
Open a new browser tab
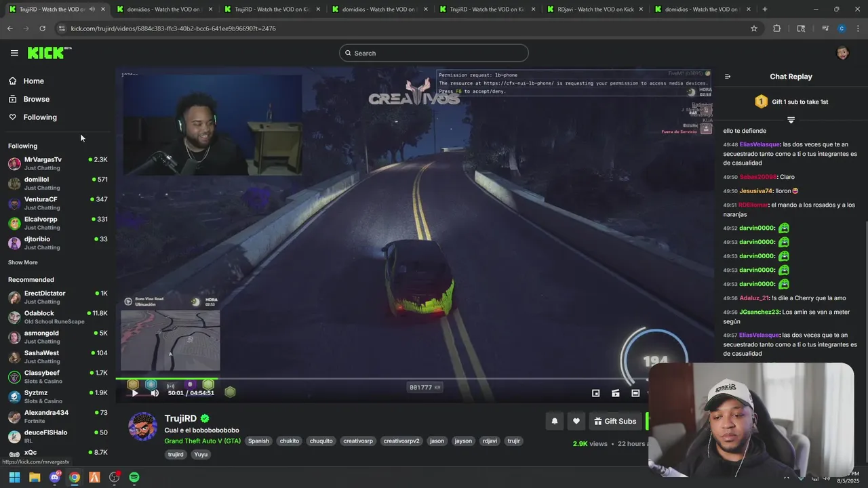click(x=764, y=9)
